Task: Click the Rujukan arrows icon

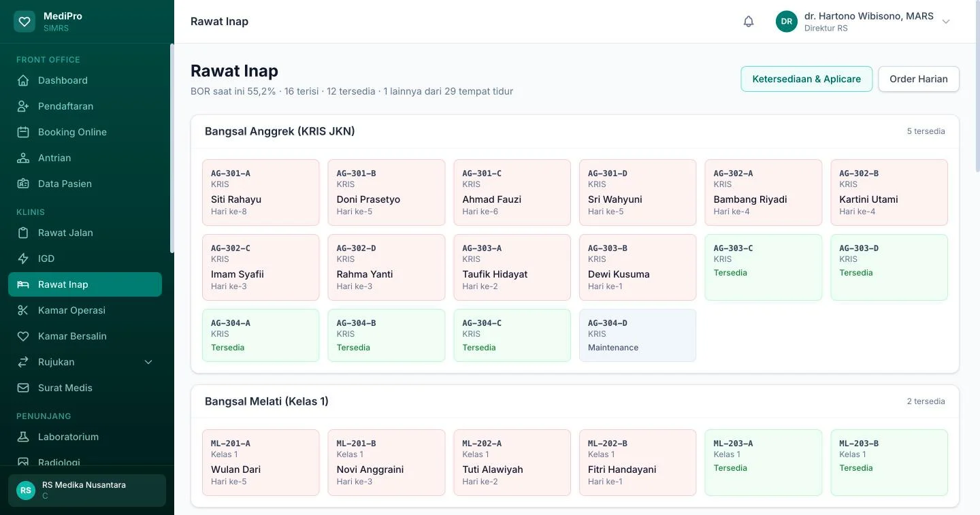Action: point(23,362)
